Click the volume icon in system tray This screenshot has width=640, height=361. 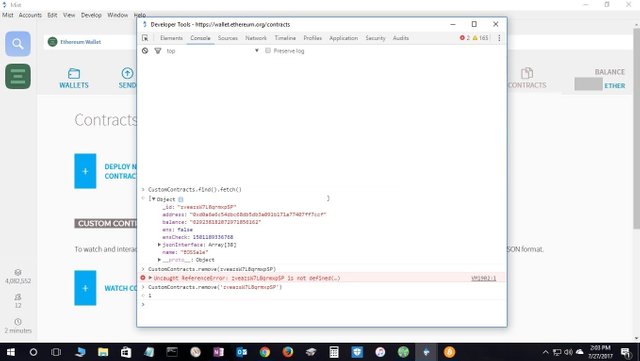coord(568,352)
